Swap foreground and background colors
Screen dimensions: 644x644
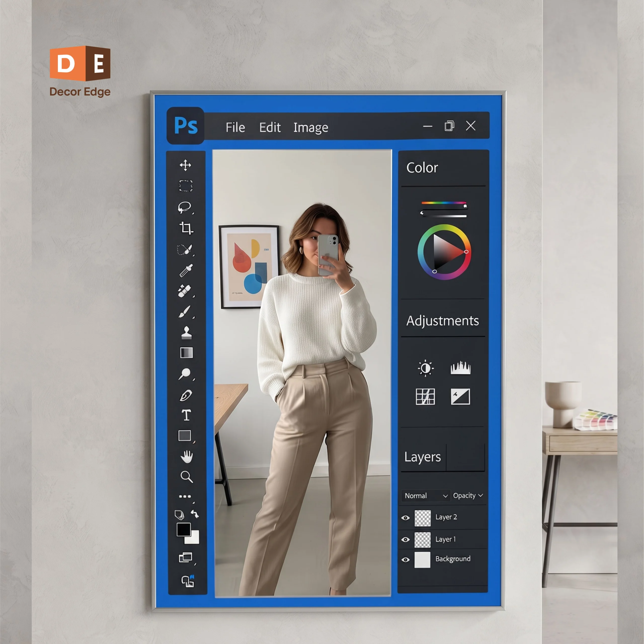point(195,514)
